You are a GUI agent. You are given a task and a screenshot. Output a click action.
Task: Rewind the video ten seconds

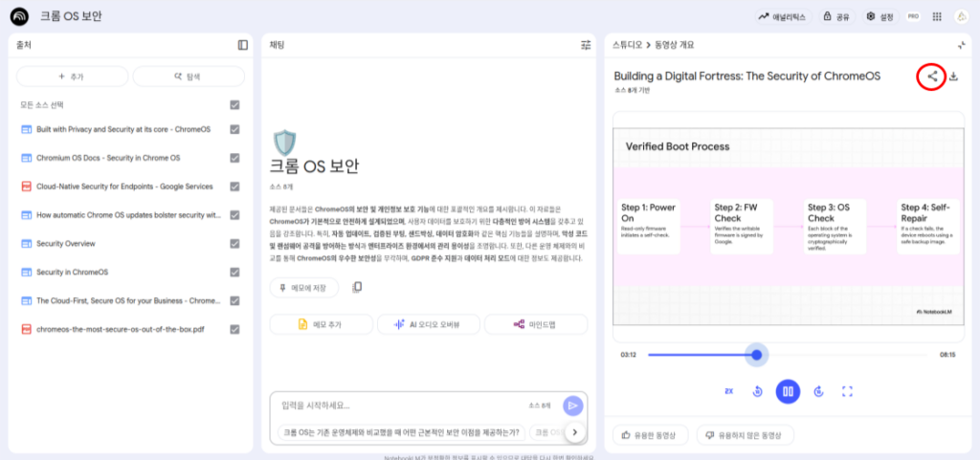pos(757,391)
